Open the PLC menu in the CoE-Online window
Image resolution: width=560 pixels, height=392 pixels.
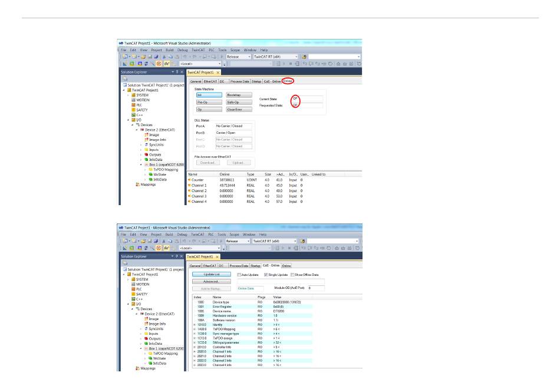tap(210, 234)
